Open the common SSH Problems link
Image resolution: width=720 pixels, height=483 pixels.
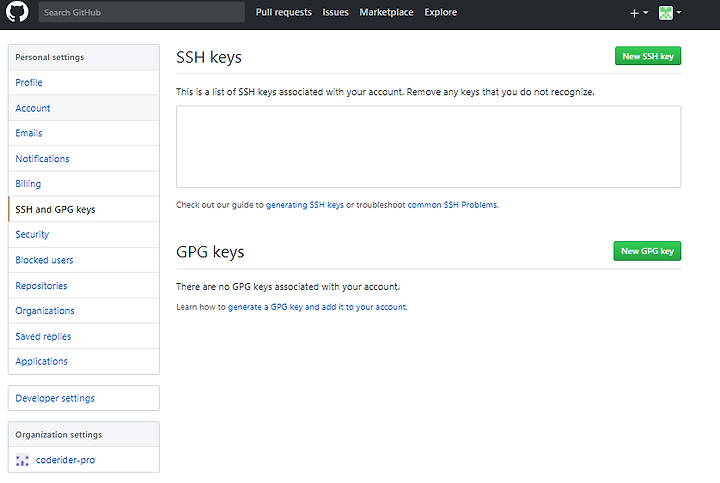pyautogui.click(x=452, y=205)
